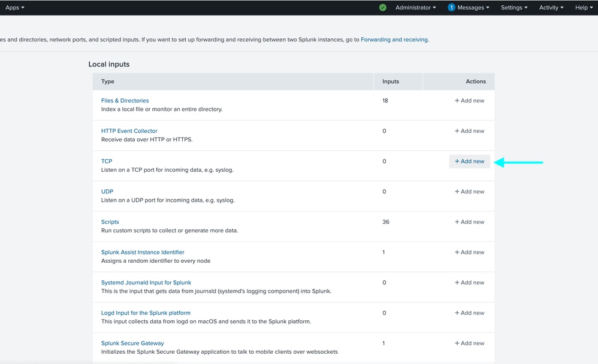
Task: Open the UDP input type link
Action: 107,192
